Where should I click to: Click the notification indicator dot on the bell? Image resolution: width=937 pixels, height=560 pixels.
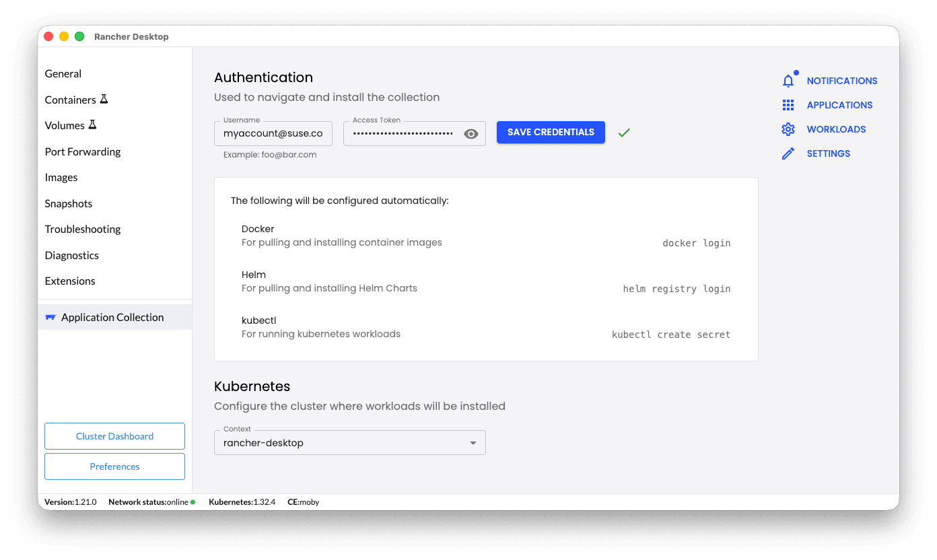796,73
